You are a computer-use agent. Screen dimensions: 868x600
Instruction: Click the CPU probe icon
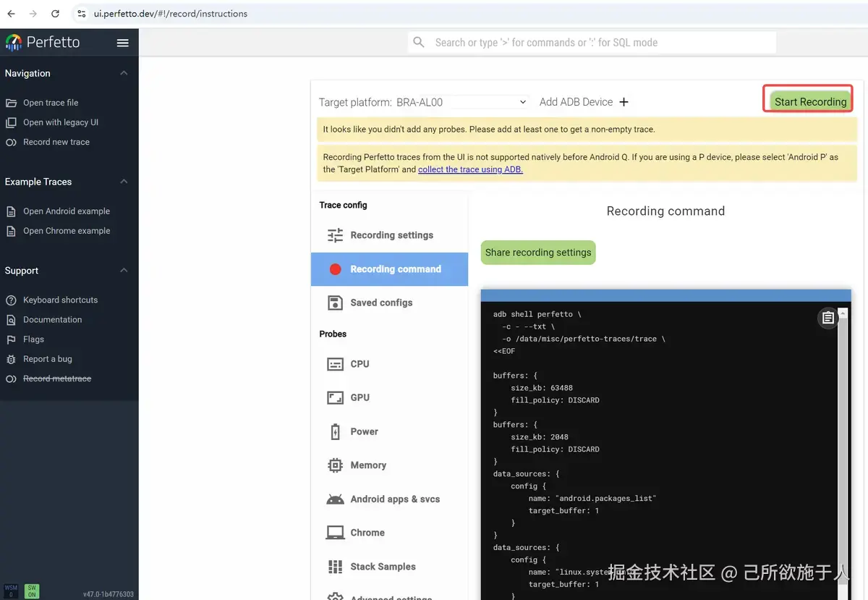(335, 364)
